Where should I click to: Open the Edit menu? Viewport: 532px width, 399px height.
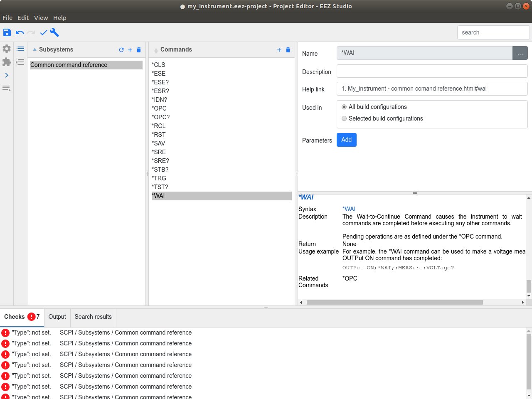click(x=23, y=18)
